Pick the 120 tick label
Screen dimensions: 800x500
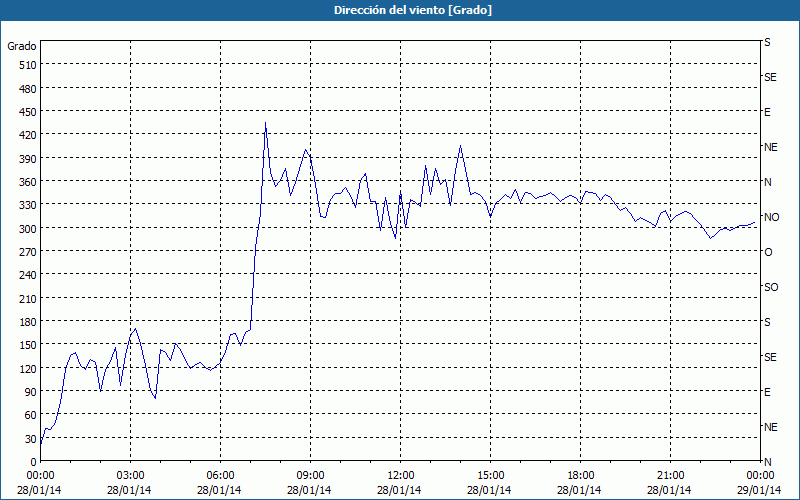28,369
